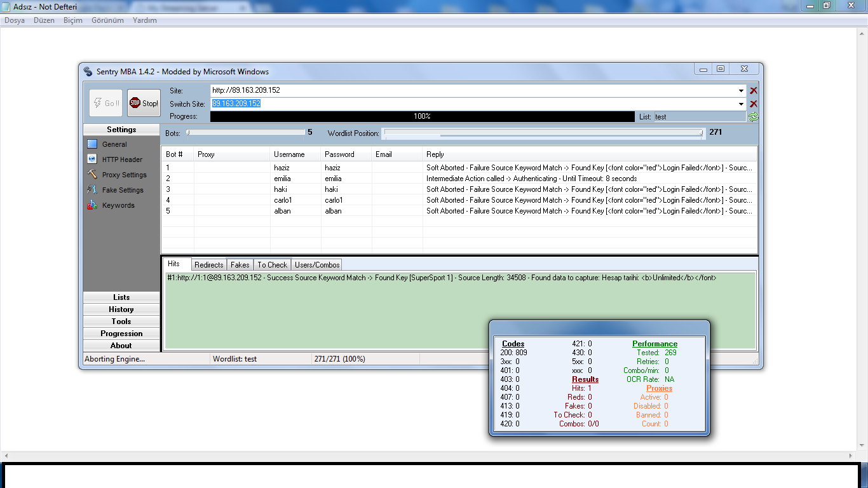
Task: Open the Switch Site dropdown arrow
Action: pyautogui.click(x=742, y=104)
